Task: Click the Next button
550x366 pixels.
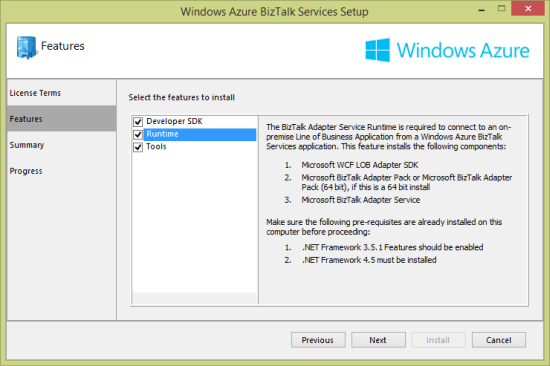Action: (x=378, y=340)
